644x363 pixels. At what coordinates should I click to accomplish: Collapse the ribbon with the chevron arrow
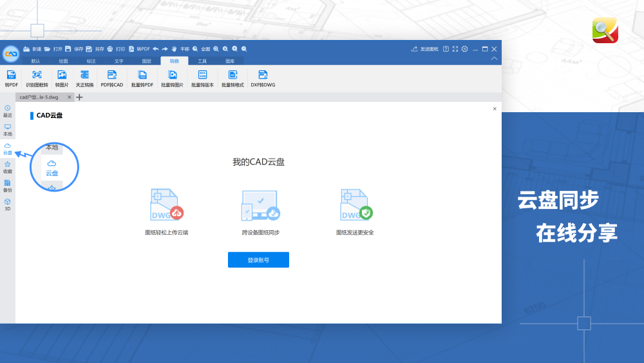tap(494, 59)
